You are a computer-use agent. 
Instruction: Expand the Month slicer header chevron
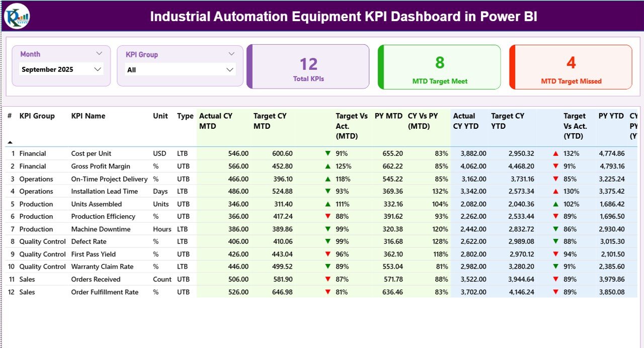99,52
